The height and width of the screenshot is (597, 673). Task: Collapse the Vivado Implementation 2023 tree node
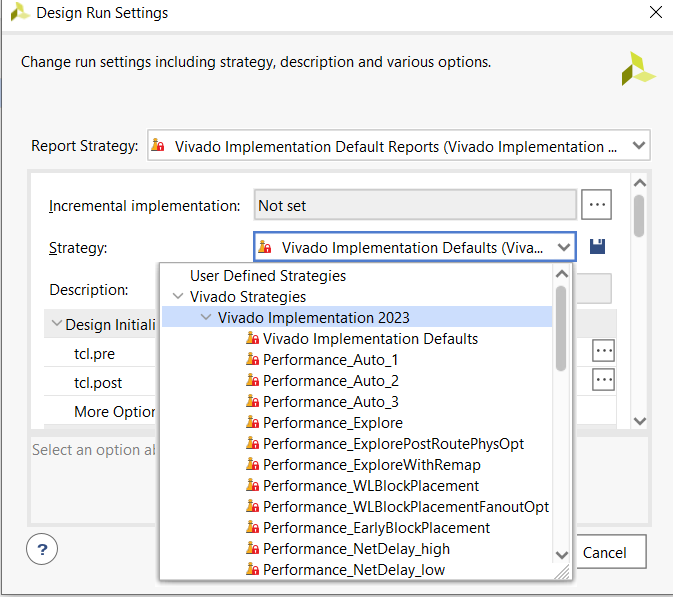tap(206, 318)
